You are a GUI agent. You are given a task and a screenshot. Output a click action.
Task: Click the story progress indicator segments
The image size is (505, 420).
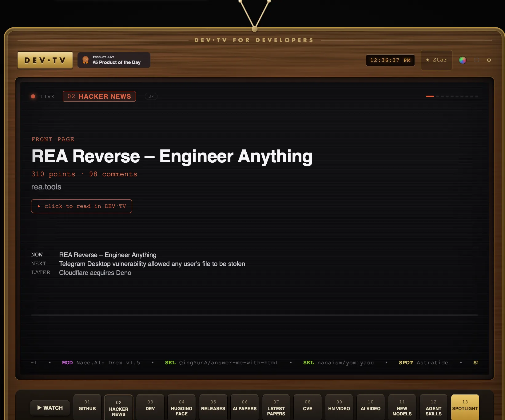pos(452,97)
